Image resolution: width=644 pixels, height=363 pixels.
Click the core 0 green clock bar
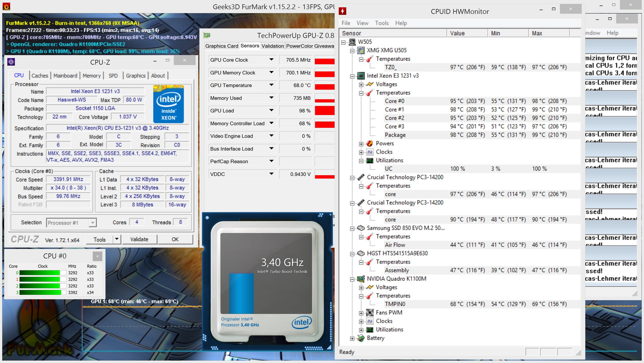40,273
